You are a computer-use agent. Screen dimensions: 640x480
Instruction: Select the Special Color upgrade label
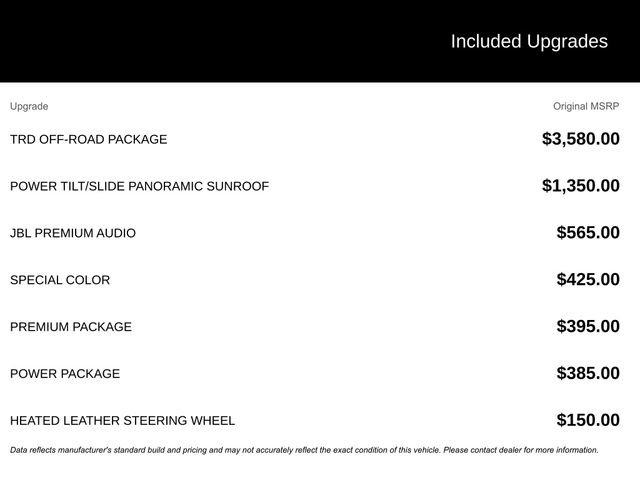click(x=60, y=280)
